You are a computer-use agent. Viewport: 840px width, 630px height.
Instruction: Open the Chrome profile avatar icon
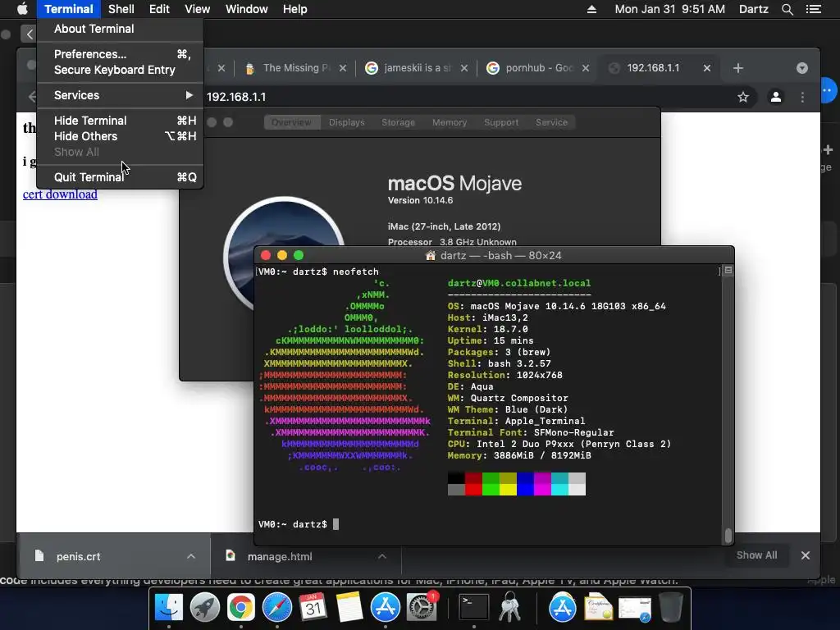click(775, 97)
